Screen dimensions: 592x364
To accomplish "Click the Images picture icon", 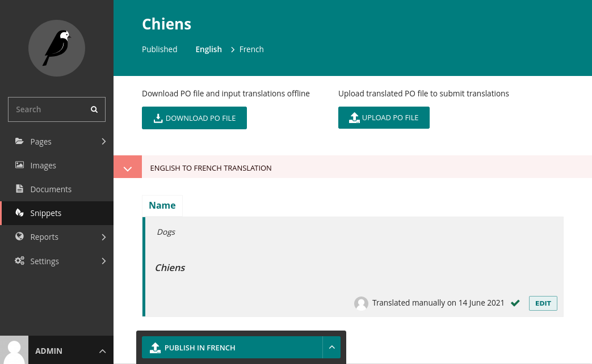I will [19, 165].
